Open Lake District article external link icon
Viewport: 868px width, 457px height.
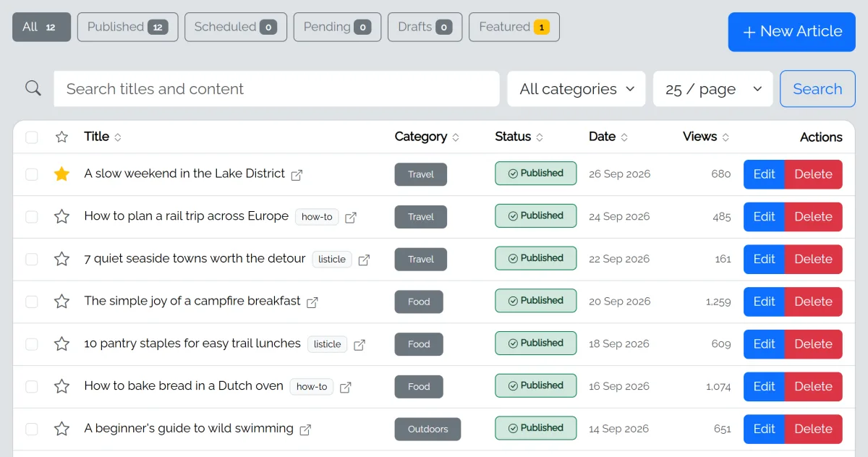[x=297, y=175]
